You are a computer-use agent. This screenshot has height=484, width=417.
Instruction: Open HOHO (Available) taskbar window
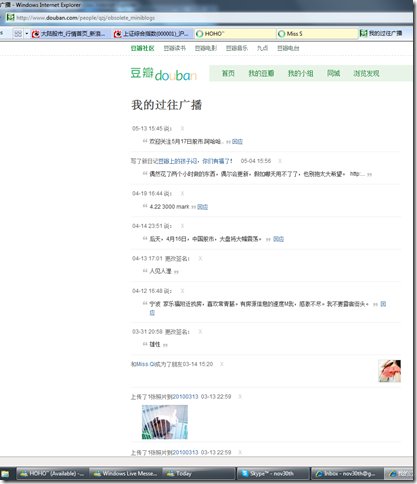(x=52, y=473)
